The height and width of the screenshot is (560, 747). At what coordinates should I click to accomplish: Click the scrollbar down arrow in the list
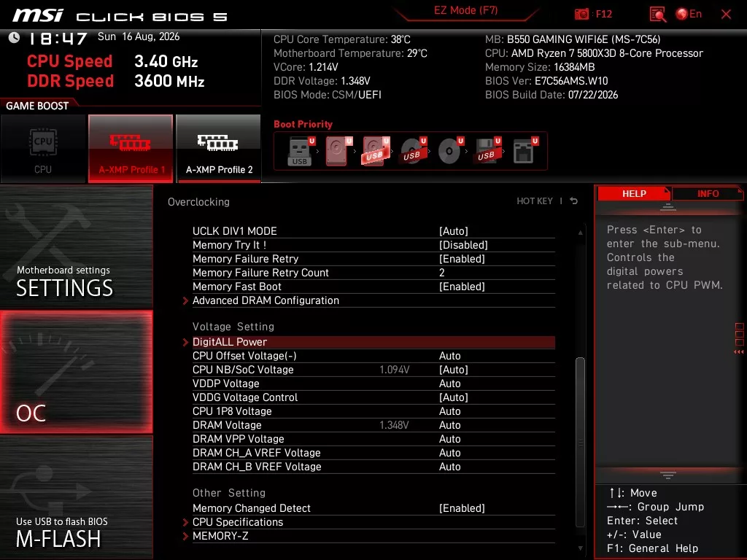point(580,548)
